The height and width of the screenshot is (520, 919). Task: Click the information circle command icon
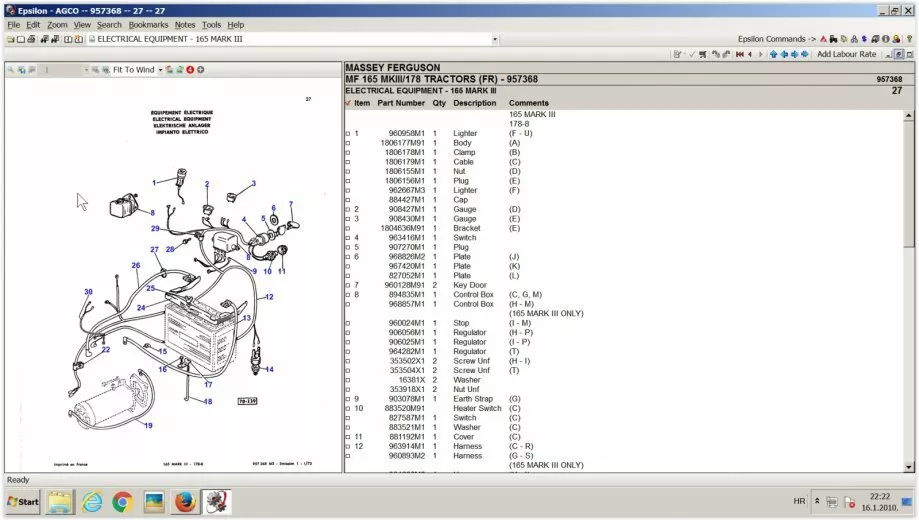pyautogui.click(x=886, y=39)
